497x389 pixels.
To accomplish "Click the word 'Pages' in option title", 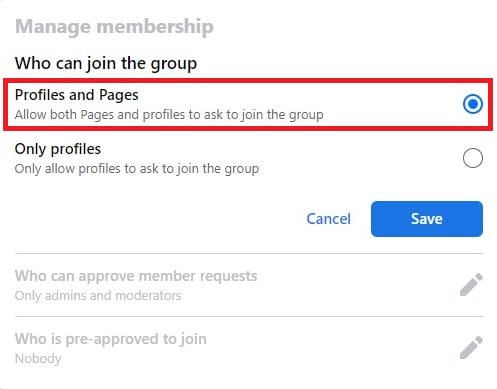I will click(x=119, y=95).
